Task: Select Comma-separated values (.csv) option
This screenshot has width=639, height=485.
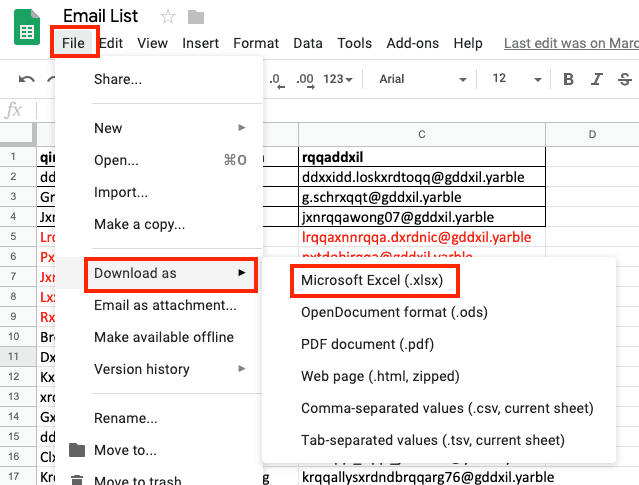Action: coord(447,408)
